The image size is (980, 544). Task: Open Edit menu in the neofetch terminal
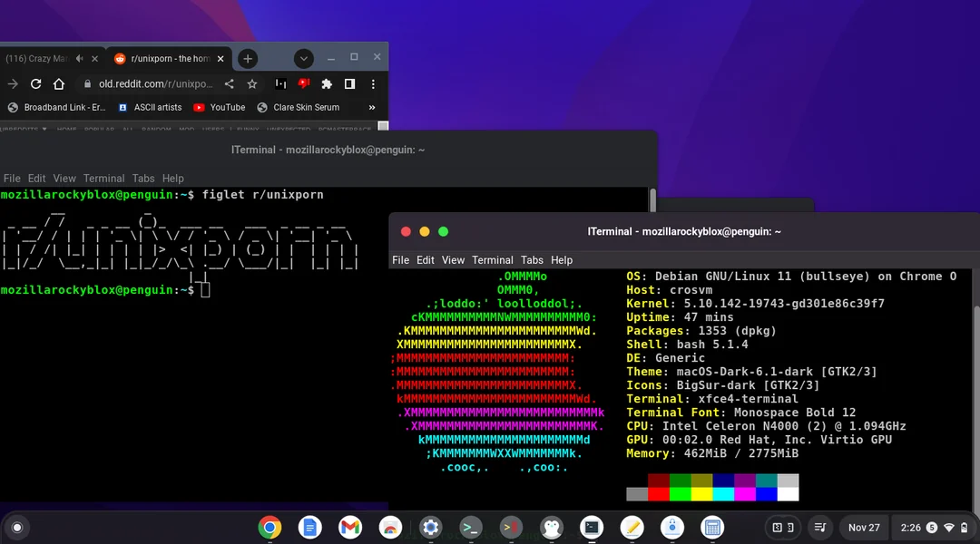425,260
